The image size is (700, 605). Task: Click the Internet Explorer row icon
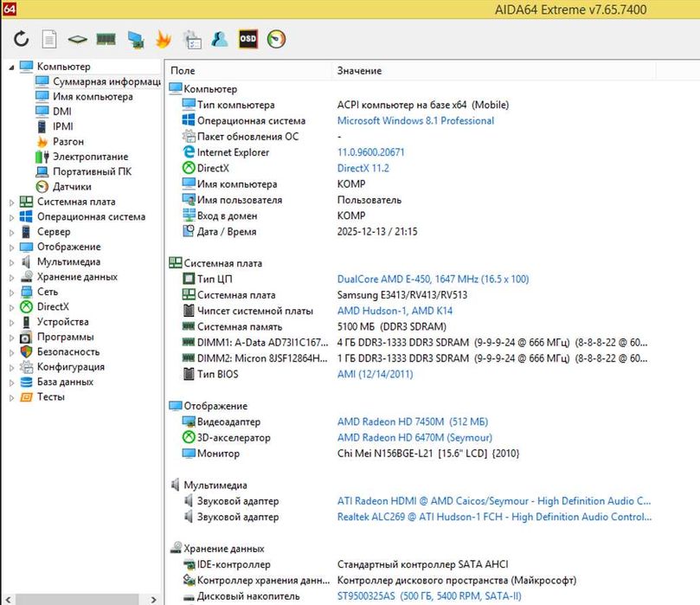click(189, 151)
